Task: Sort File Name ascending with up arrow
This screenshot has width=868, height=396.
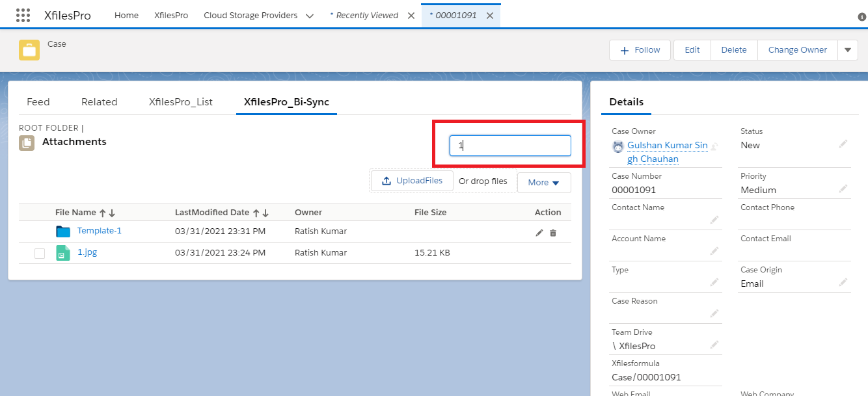Action: 102,213
